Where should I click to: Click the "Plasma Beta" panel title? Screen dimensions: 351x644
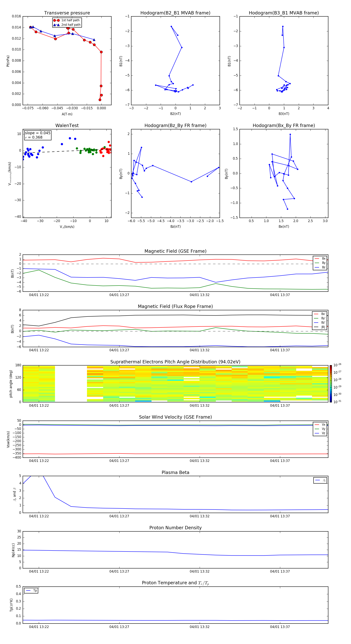[x=175, y=472]
